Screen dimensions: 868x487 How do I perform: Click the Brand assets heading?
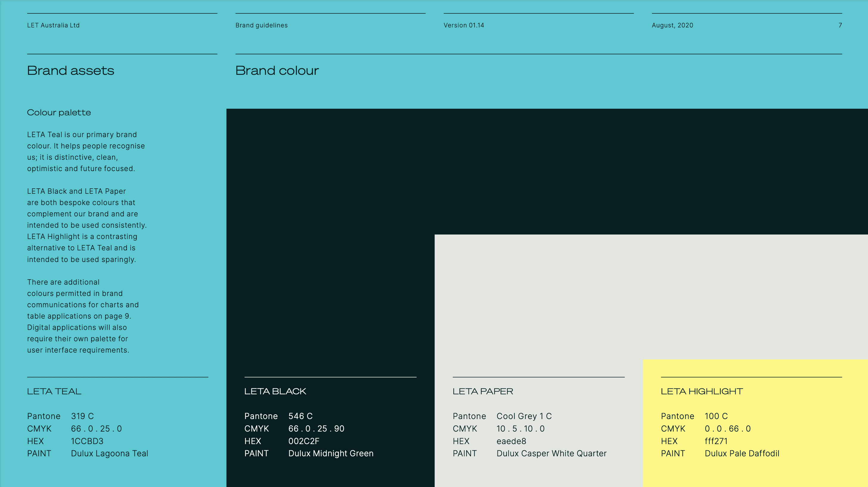(x=71, y=71)
